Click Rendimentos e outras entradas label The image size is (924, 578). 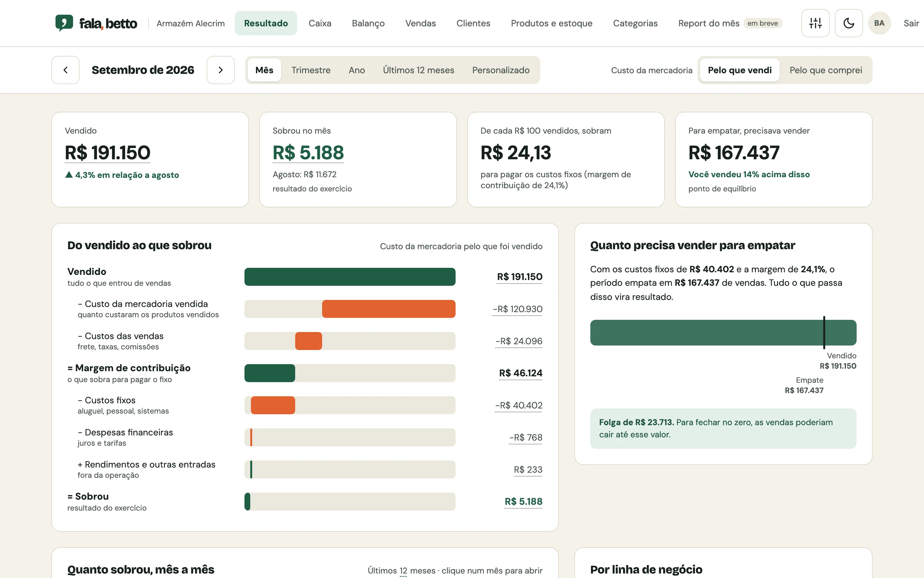146,464
